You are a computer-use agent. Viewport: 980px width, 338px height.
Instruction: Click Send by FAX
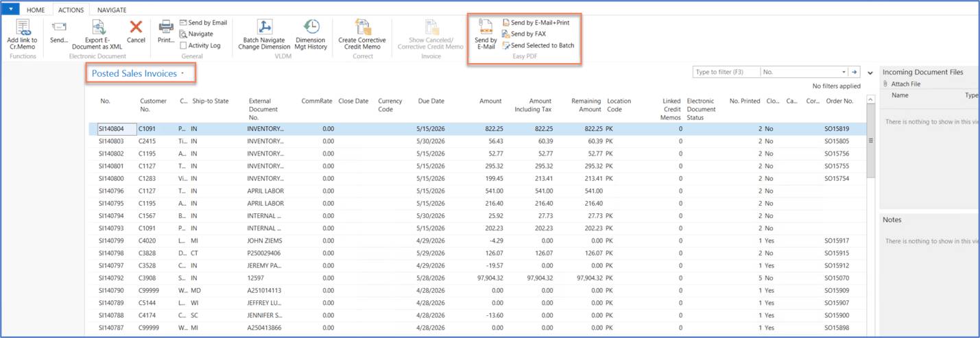[524, 34]
